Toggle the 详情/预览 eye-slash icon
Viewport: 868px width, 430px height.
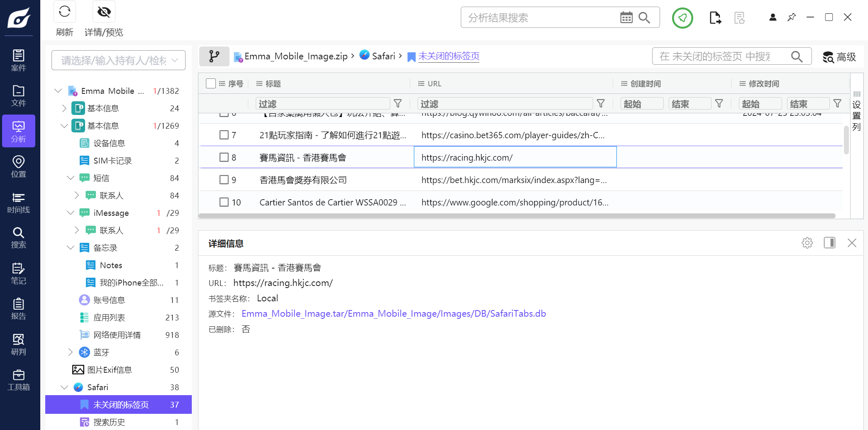(104, 12)
